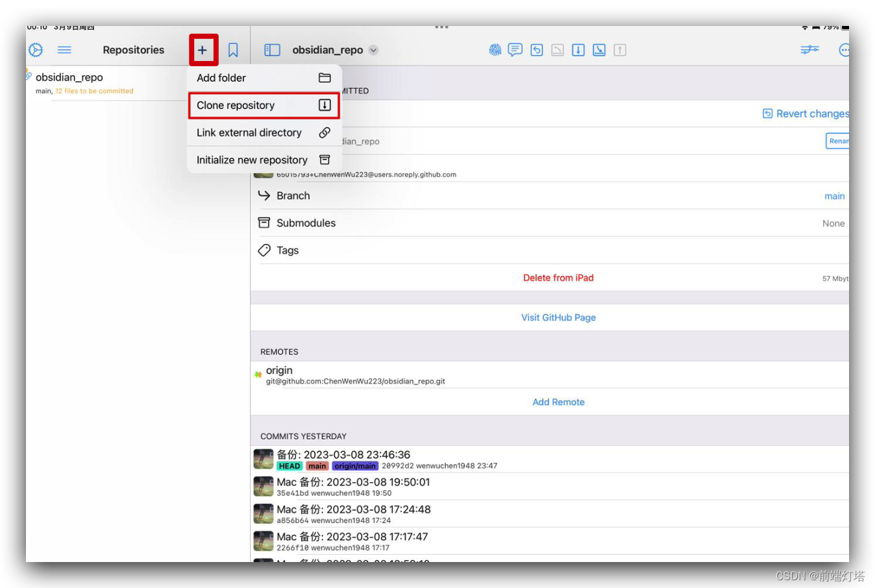Tap avatar thumbnail of commit 20992d2
This screenshot has height=588, width=875.
pyautogui.click(x=264, y=459)
